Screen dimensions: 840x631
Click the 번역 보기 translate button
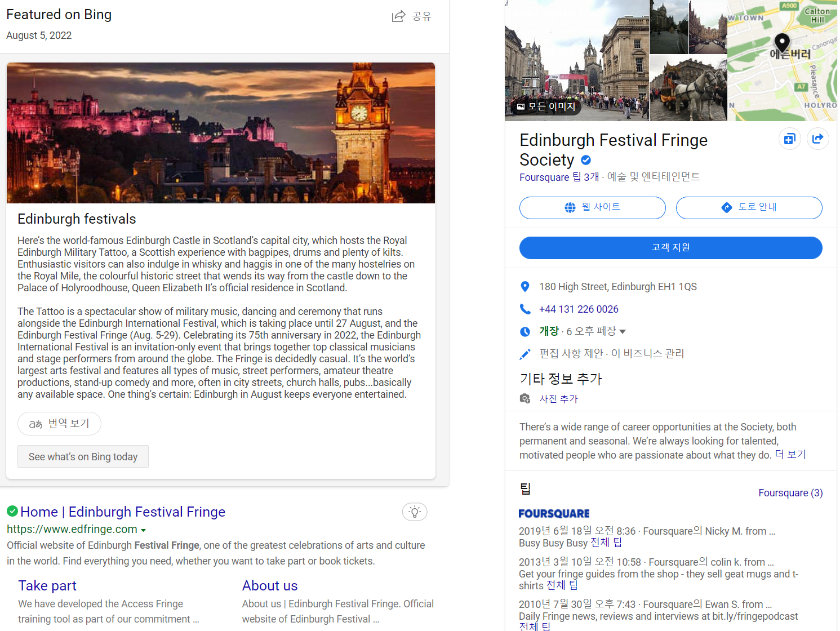[x=59, y=424]
